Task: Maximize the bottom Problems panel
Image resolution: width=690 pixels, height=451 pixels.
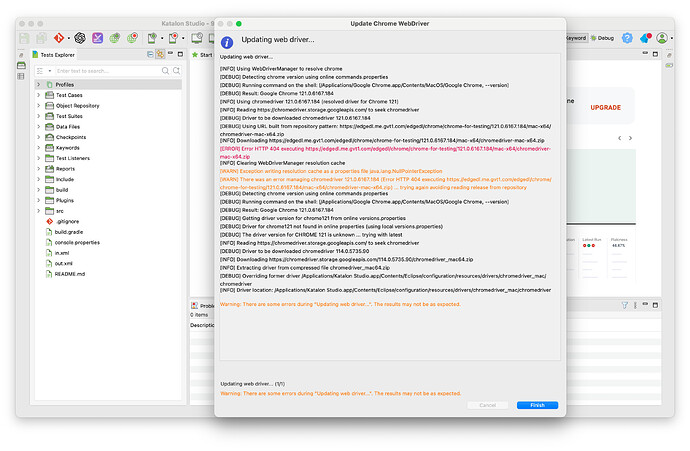Action: (x=655, y=305)
